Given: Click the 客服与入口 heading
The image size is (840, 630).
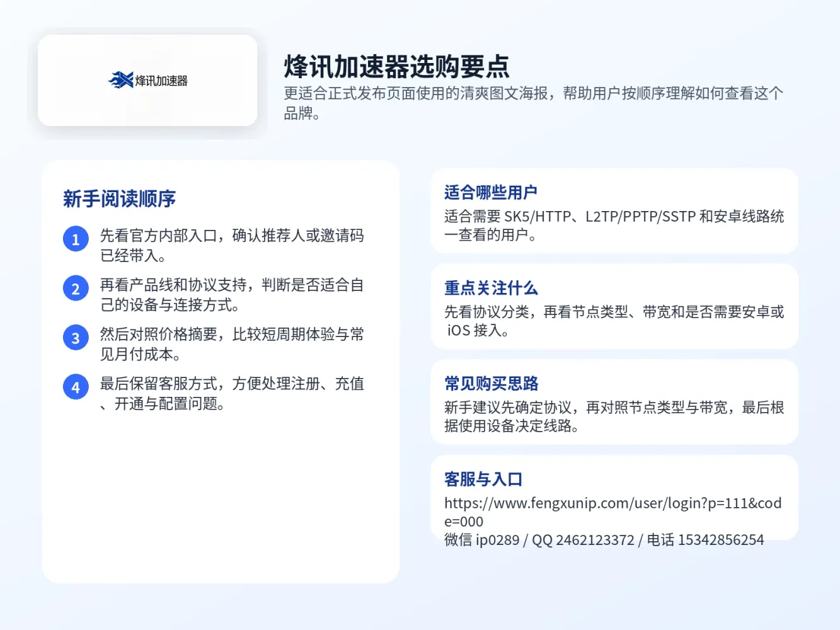Looking at the screenshot, I should [x=483, y=479].
